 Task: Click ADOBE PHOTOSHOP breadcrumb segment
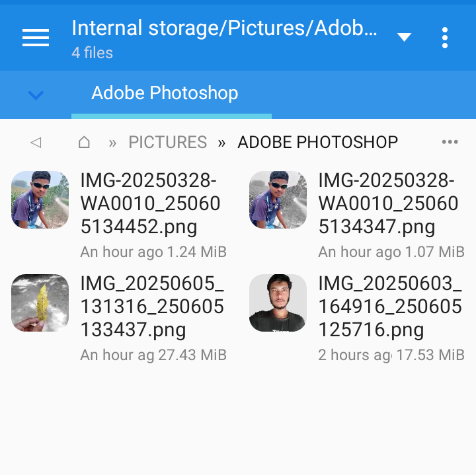coord(317,142)
